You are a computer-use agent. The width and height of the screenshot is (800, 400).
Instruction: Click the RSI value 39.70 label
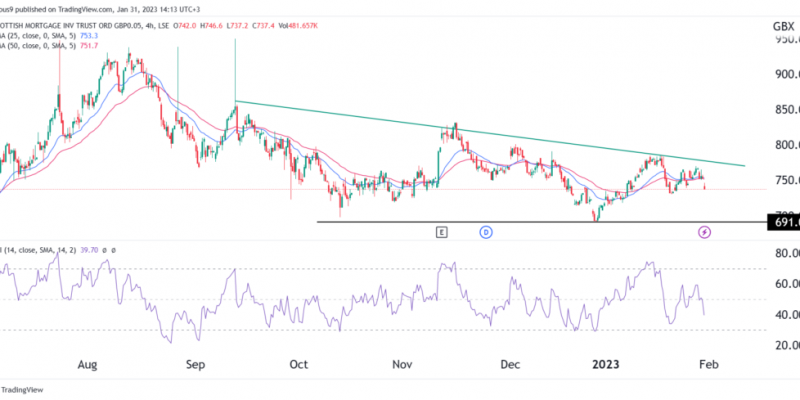coord(89,251)
